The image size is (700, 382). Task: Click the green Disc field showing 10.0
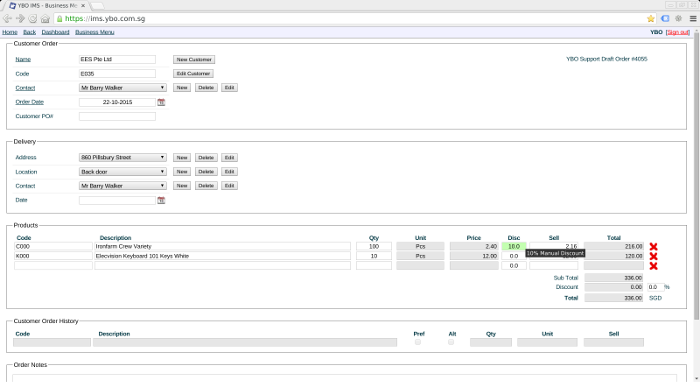pos(514,246)
